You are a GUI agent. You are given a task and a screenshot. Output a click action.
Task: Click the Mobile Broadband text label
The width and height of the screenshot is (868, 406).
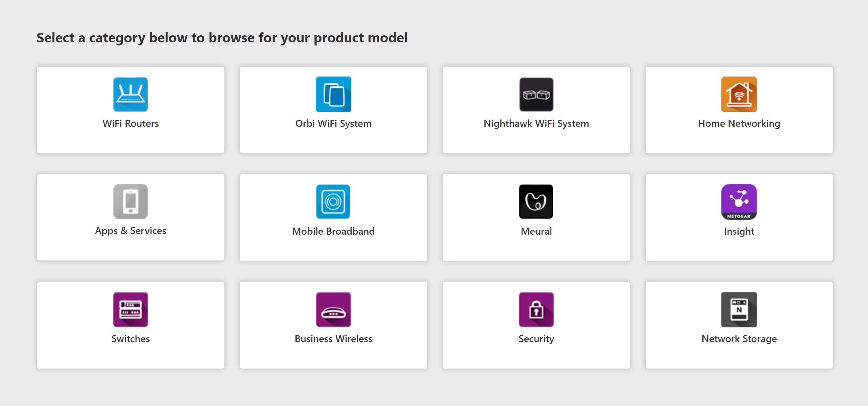[333, 231]
